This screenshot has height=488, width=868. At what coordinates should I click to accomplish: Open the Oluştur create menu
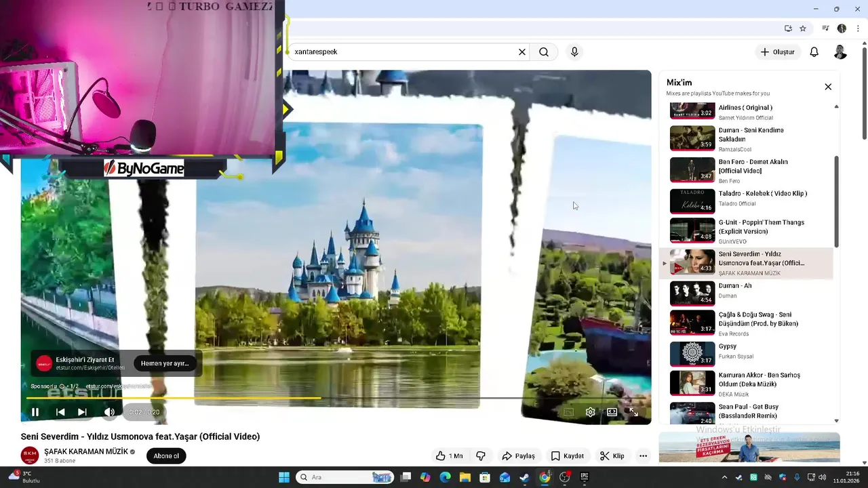[777, 52]
